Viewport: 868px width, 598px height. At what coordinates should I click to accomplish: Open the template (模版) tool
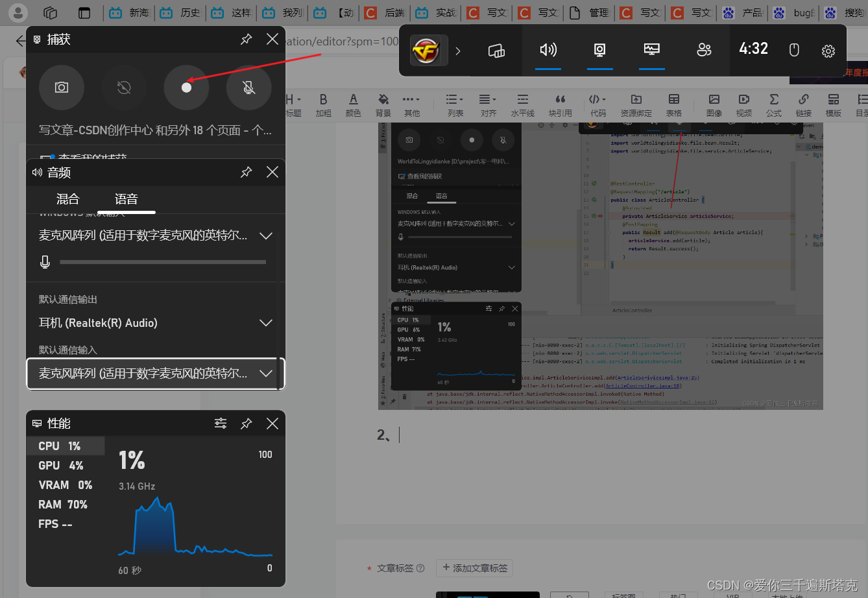click(x=834, y=105)
